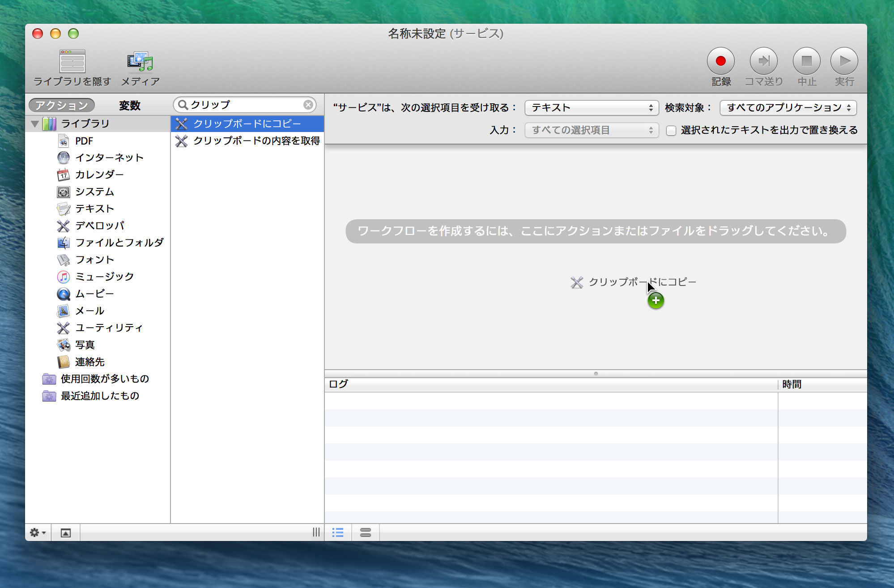The image size is (894, 588).
Task: Click the 中止 stop button
Action: coord(806,61)
